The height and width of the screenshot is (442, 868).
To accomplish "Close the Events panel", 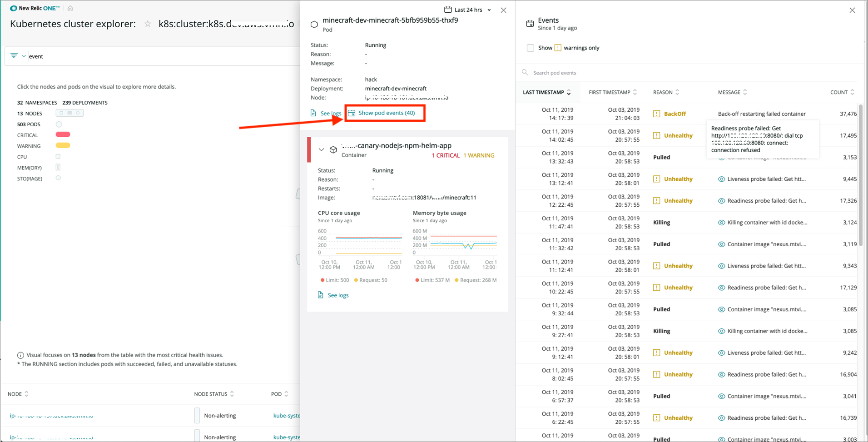I will [852, 10].
